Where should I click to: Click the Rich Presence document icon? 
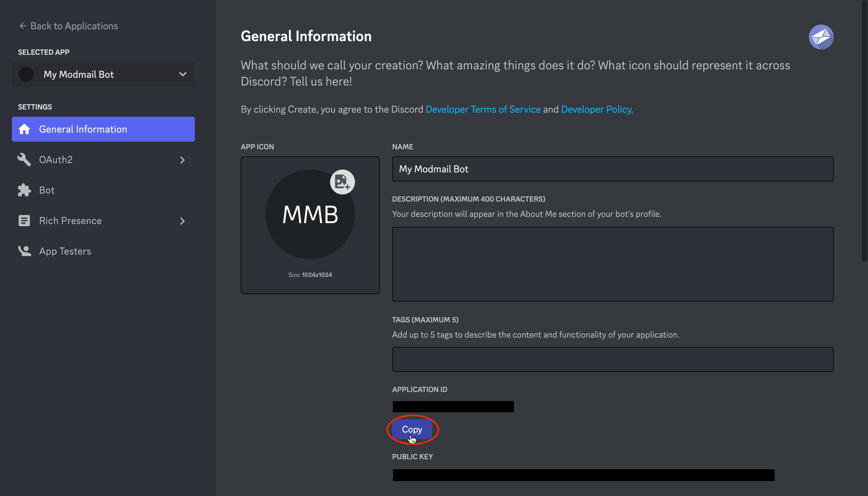click(x=24, y=221)
